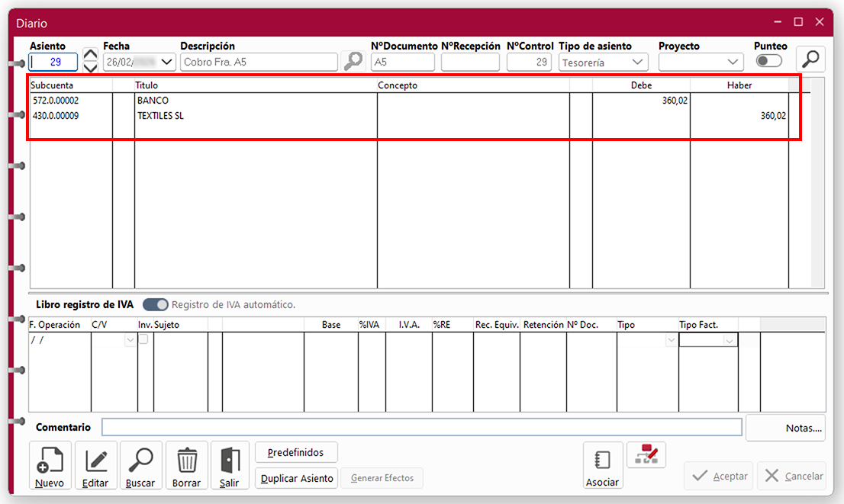Toggle the Punteo switch
The width and height of the screenshot is (844, 504).
(x=768, y=62)
